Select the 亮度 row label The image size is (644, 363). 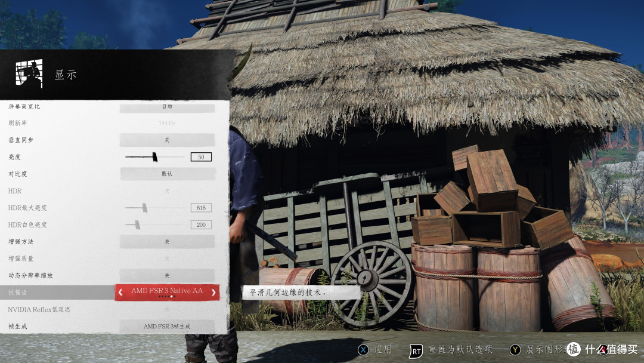click(x=14, y=157)
